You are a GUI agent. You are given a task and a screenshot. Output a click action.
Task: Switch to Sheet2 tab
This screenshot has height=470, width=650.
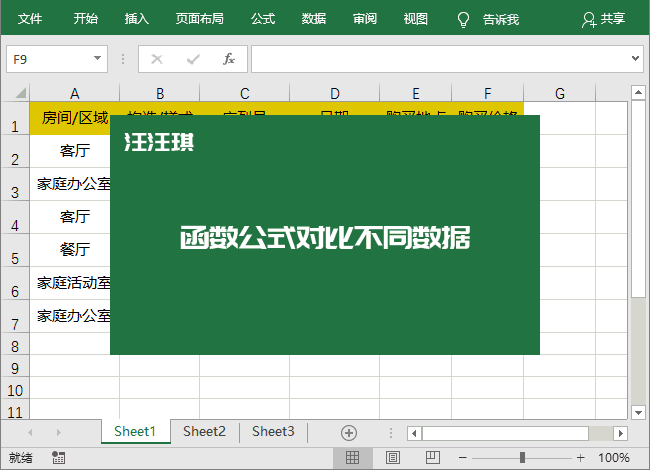204,431
